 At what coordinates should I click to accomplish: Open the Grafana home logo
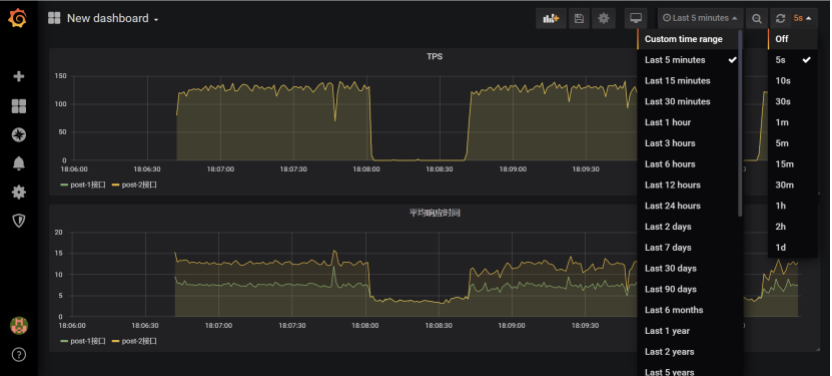click(18, 18)
